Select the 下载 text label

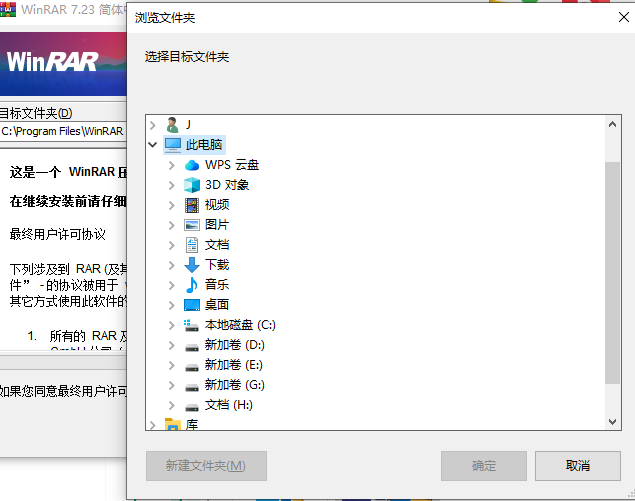[217, 264]
